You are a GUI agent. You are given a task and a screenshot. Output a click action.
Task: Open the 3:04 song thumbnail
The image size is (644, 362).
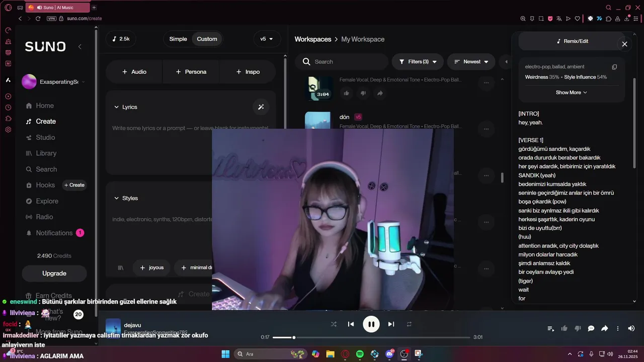click(x=319, y=87)
